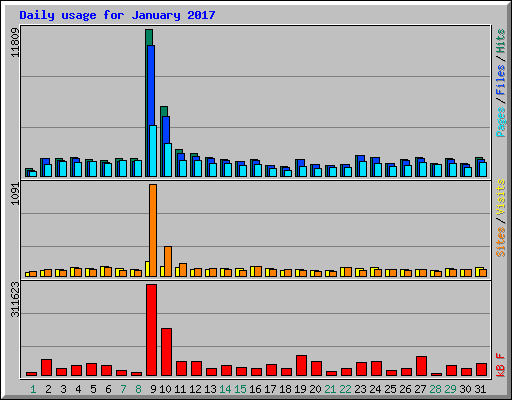Click day 21 on the x-axis
This screenshot has height=400, width=512.
[330, 389]
